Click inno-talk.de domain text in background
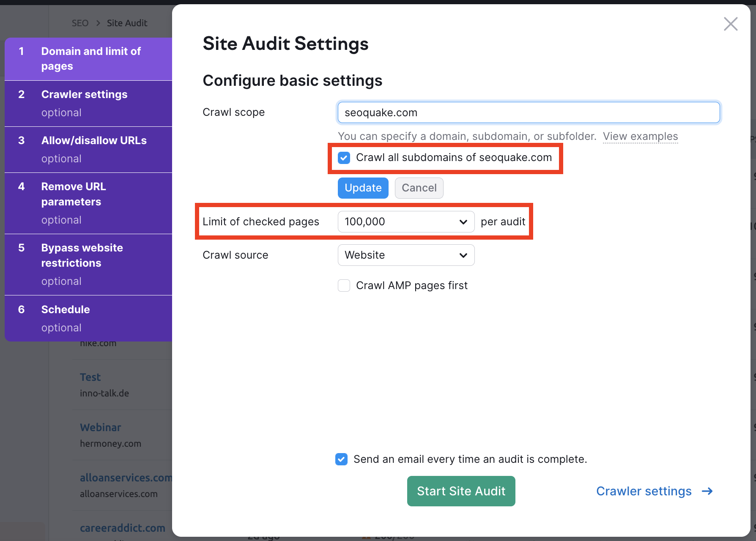Screen dimensions: 756x541 (104, 393)
